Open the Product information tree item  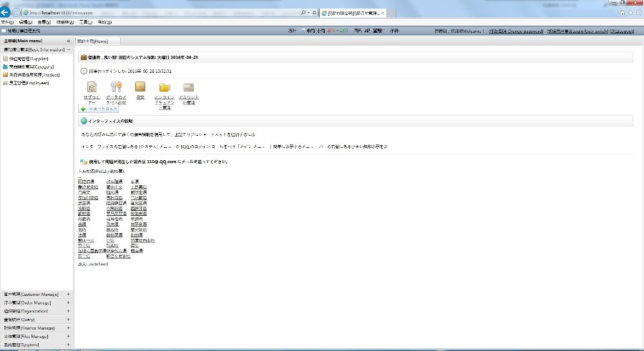click(34, 75)
